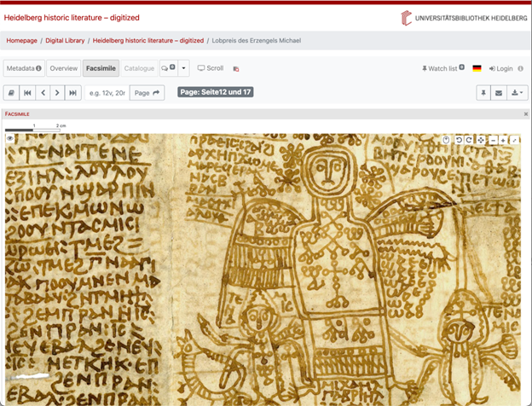This screenshot has width=532, height=406.
Task: Send page link via the envelope icon
Action: click(x=499, y=93)
